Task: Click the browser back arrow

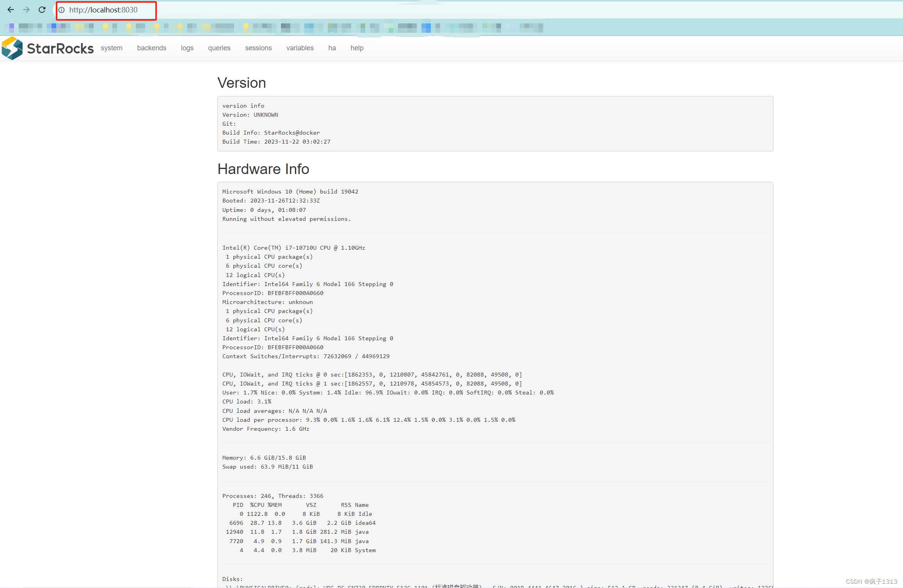Action: 11,10
